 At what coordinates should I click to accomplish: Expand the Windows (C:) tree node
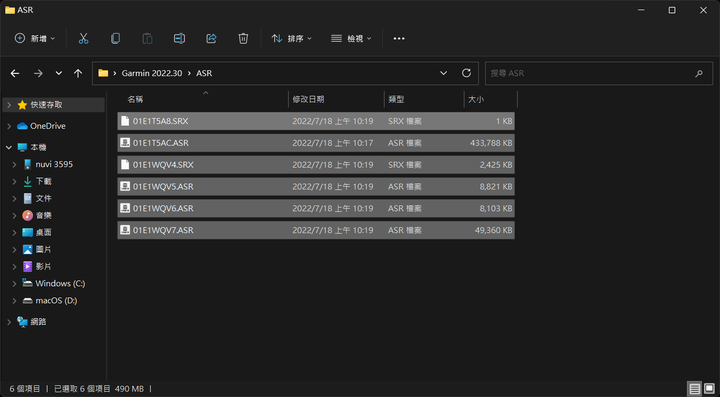(15, 284)
